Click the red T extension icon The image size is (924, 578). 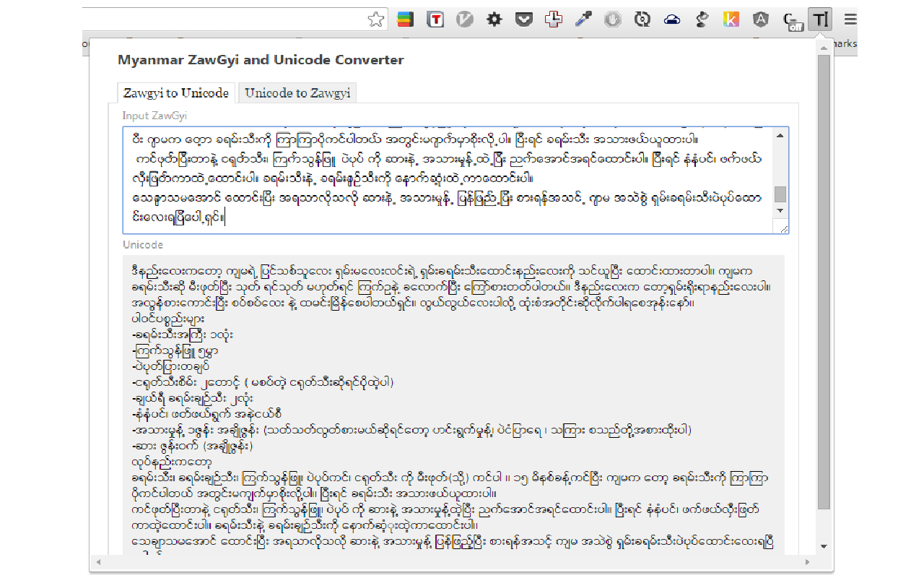click(x=435, y=20)
